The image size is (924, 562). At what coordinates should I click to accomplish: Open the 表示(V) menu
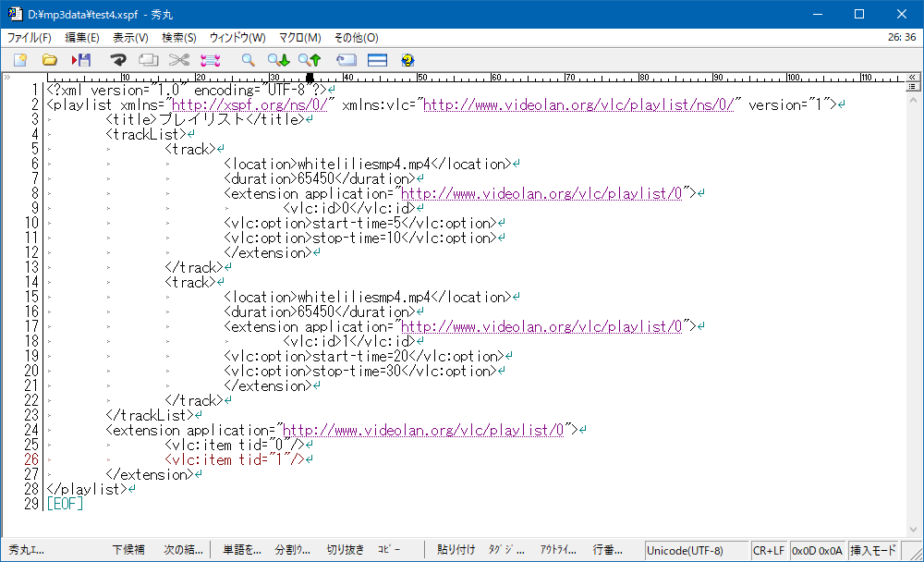130,38
